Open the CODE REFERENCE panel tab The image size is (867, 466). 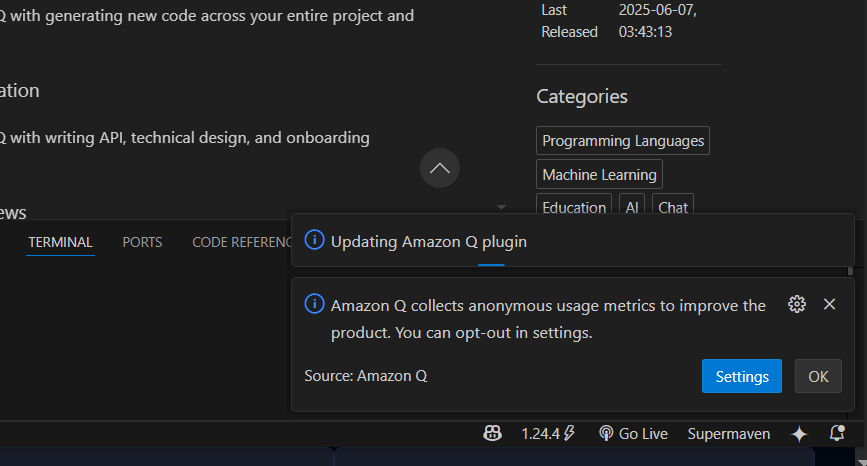click(x=240, y=242)
